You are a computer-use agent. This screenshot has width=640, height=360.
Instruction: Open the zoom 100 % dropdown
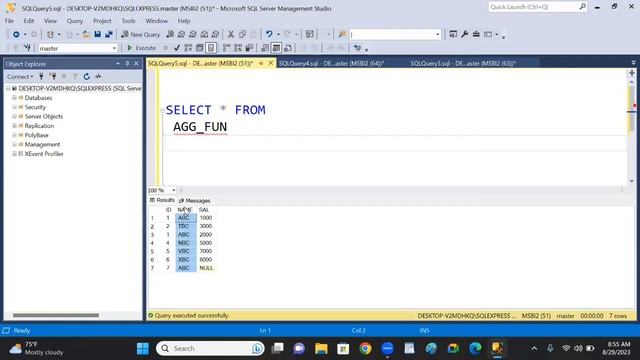coord(173,190)
